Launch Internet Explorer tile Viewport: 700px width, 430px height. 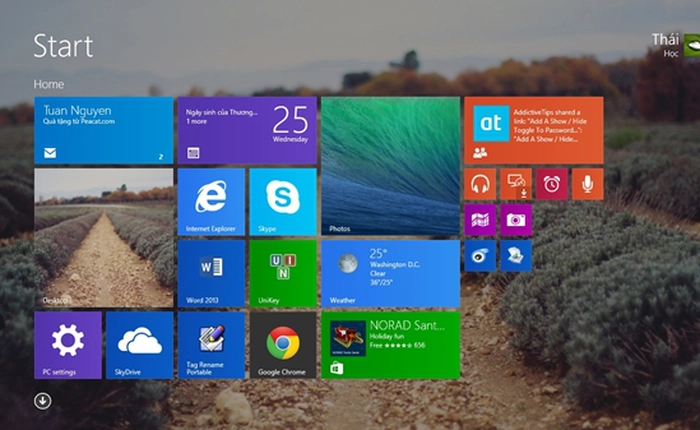(x=211, y=202)
